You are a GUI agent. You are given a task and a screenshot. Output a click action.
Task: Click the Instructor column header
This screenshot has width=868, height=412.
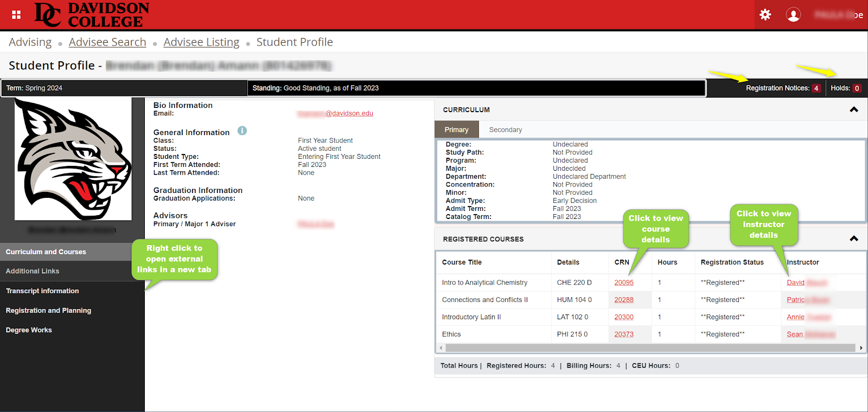pos(803,262)
